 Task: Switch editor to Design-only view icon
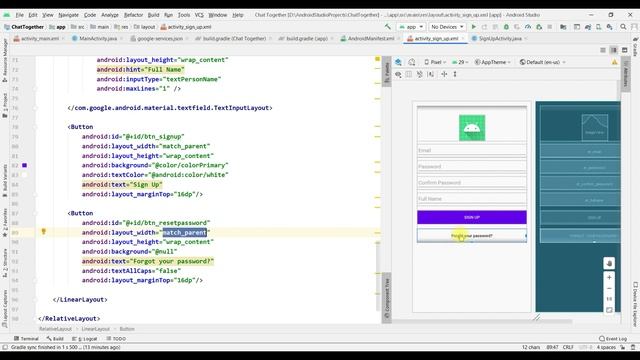click(624, 50)
